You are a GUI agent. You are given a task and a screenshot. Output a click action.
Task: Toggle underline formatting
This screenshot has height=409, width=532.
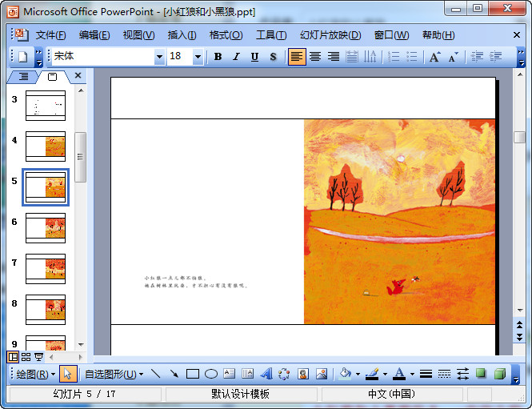pos(254,57)
